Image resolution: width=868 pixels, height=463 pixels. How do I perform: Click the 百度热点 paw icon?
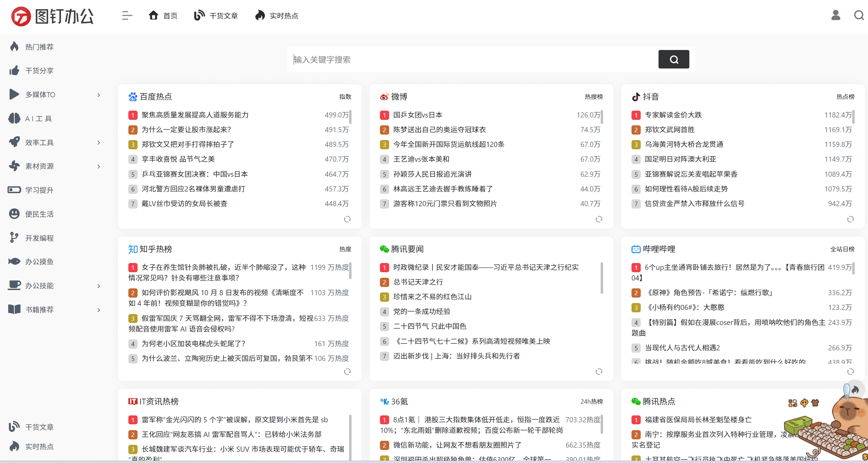tap(133, 97)
